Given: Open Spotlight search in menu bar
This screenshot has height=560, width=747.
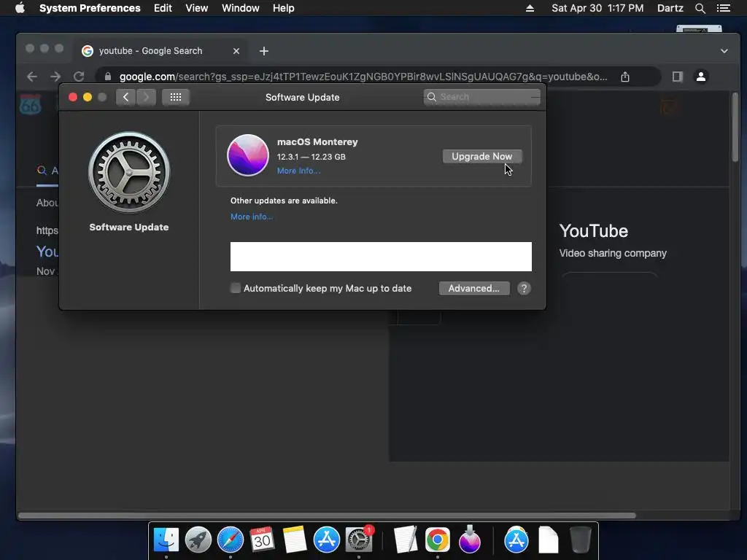Looking at the screenshot, I should click(x=700, y=8).
